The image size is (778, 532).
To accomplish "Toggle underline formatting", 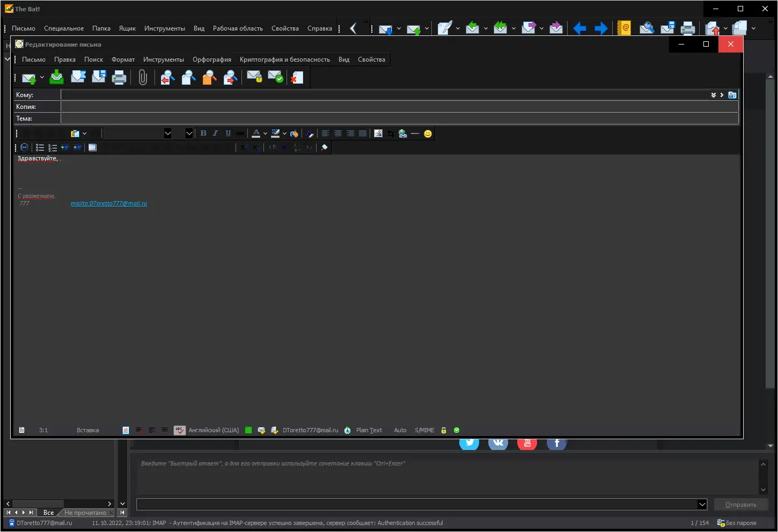I will tap(228, 134).
